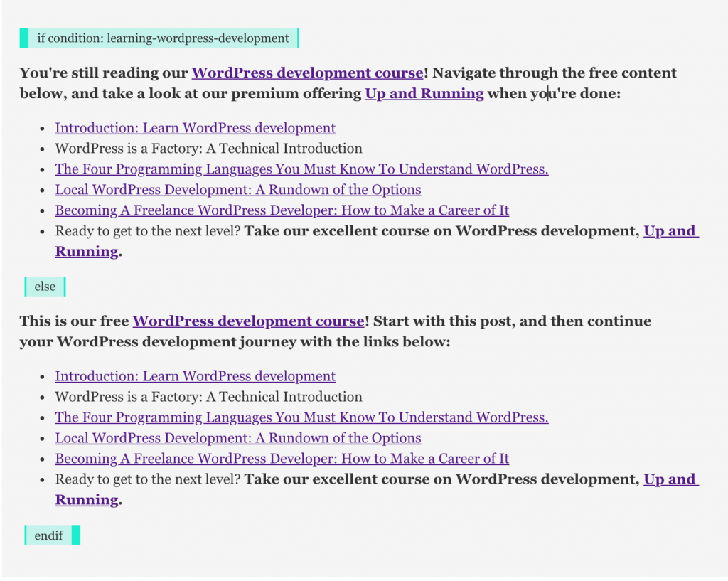The image size is (728, 581).
Task: Place cursor in 'WordPress is a Factory' line below 'else'
Action: [208, 397]
